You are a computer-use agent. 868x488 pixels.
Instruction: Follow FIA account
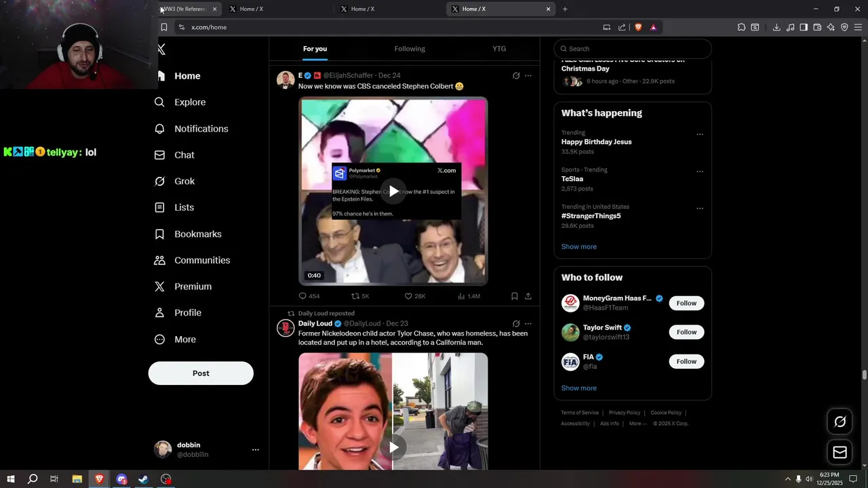pos(686,361)
